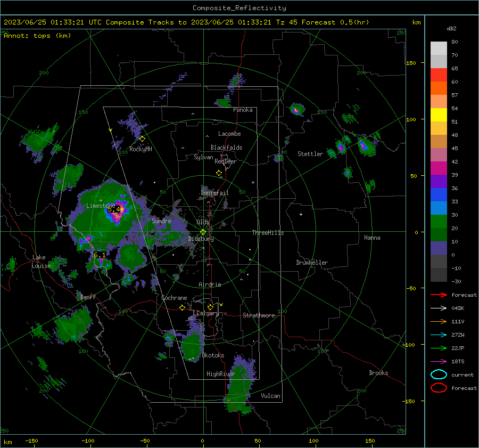Click the Lake Louise label
This screenshot has height=448, width=479.
(x=41, y=262)
